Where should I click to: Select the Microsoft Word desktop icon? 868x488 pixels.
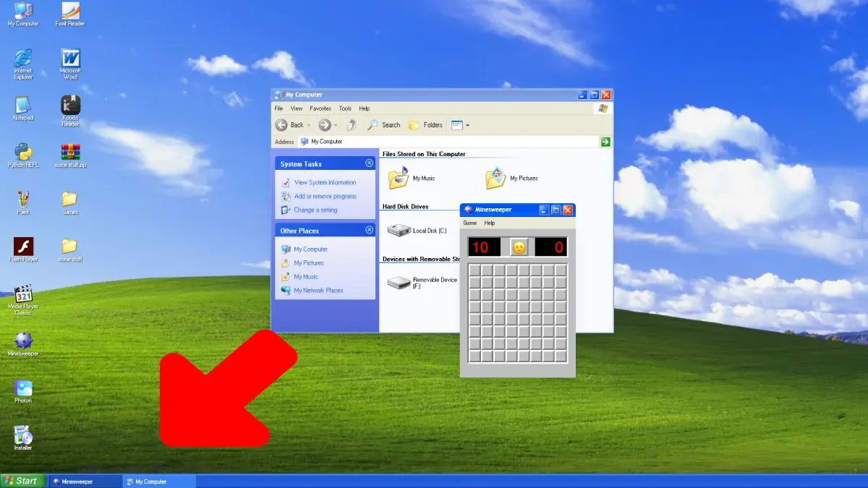[70, 64]
